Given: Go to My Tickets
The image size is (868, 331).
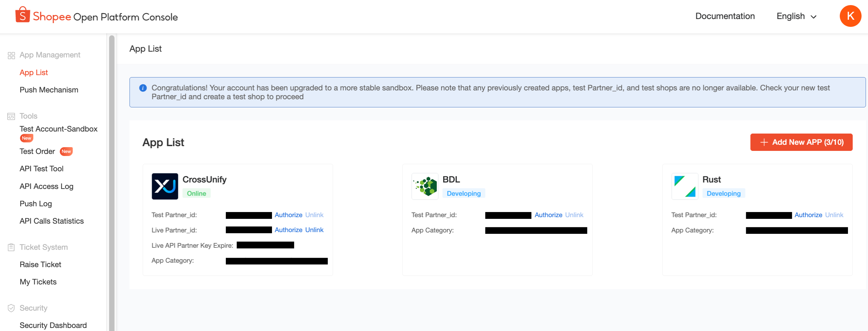Looking at the screenshot, I should [x=38, y=282].
